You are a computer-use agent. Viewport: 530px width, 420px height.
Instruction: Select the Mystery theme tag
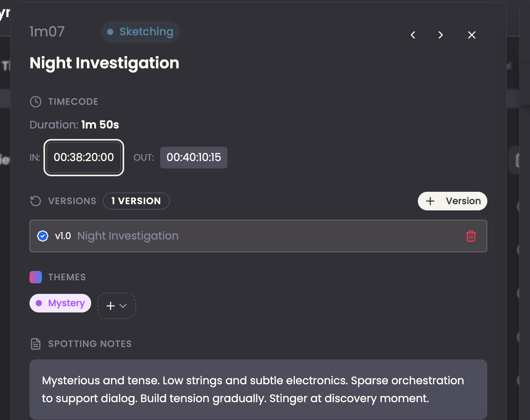[60, 303]
